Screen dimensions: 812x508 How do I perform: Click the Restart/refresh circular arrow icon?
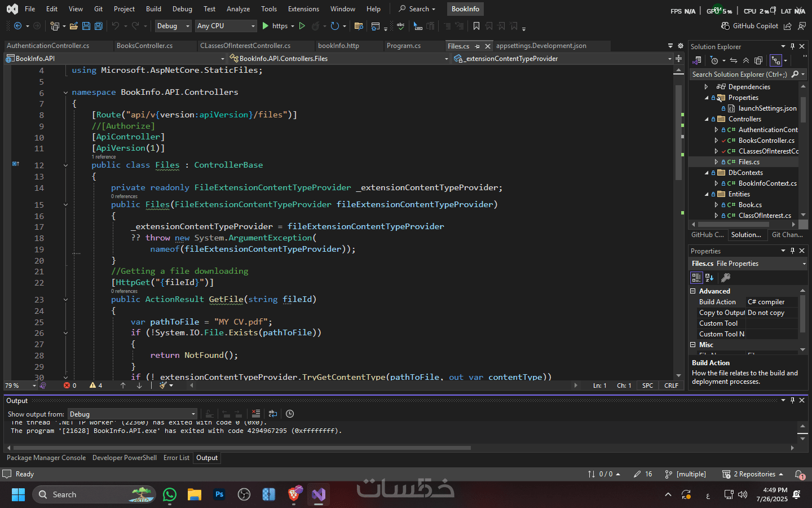[x=335, y=26]
